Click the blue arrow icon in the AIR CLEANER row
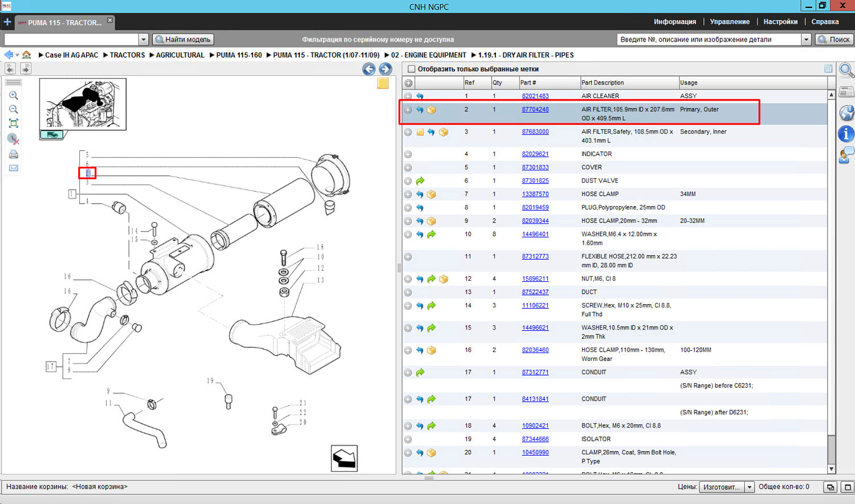 [x=420, y=96]
